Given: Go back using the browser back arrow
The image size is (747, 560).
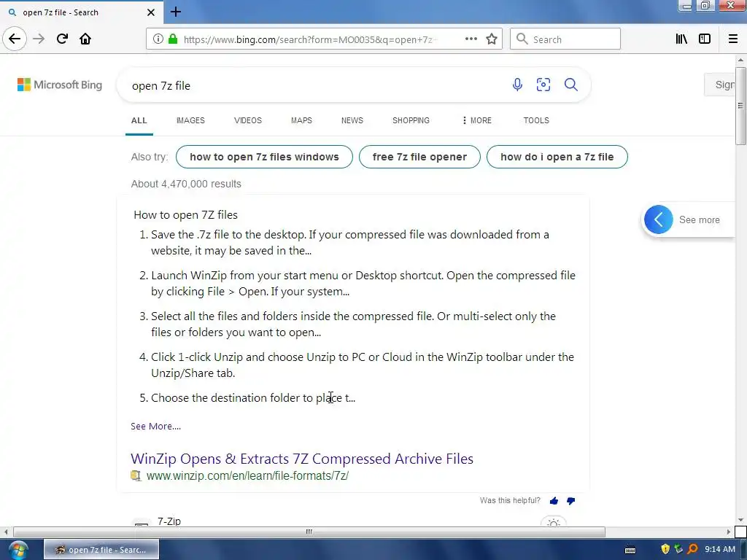Looking at the screenshot, I should pos(15,39).
